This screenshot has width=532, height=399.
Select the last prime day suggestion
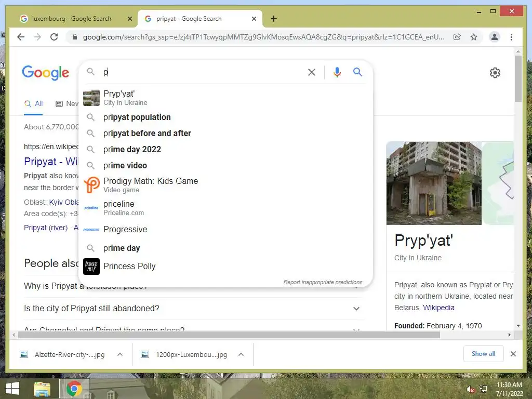point(225,248)
